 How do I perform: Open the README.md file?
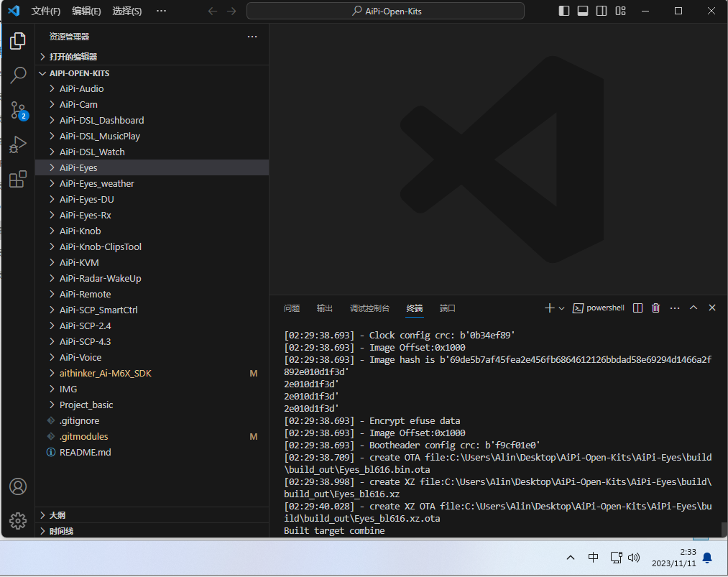pos(152,452)
